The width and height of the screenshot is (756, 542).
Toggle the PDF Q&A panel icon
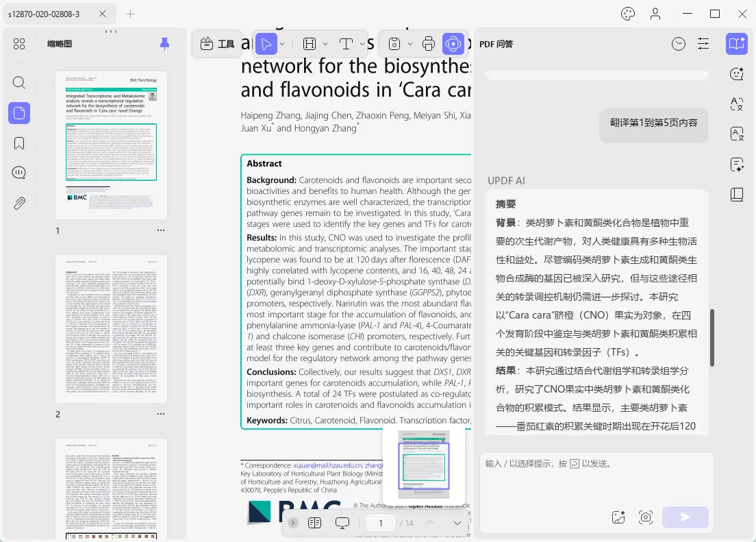pyautogui.click(x=737, y=44)
